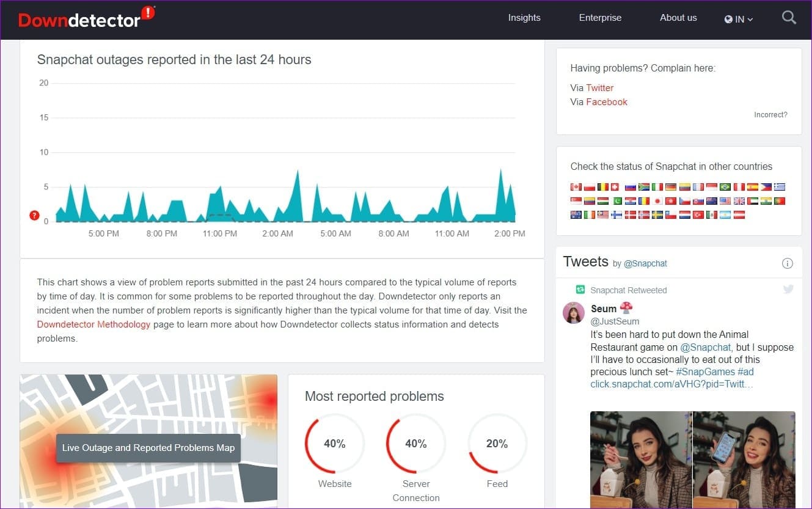The width and height of the screenshot is (812, 509).
Task: Choose the United Arab Emirates flag
Action: 752,201
